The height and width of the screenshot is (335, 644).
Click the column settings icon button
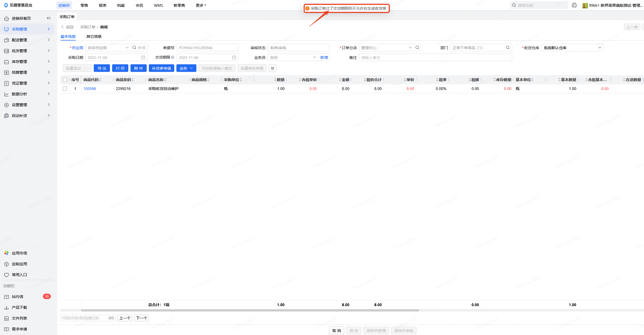(x=272, y=68)
